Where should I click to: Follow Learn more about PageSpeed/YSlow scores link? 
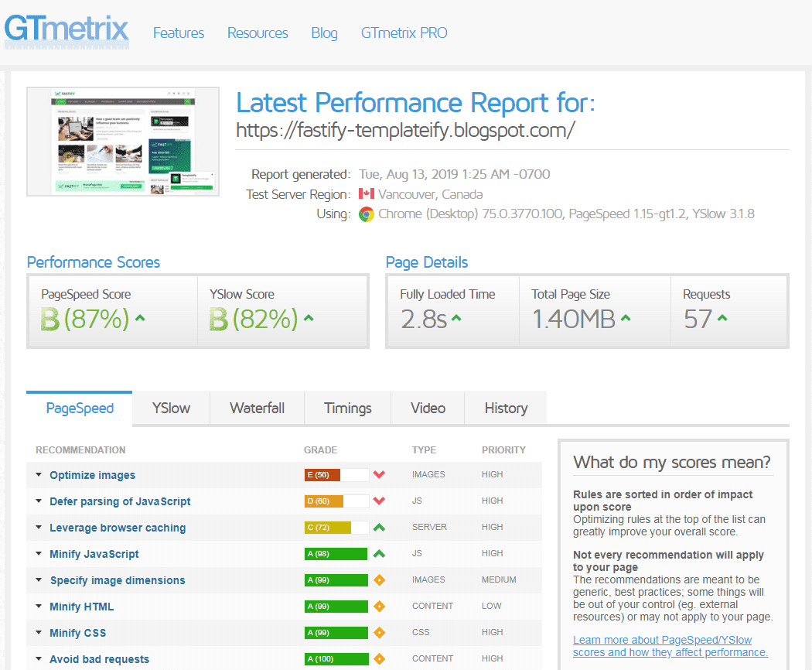click(x=670, y=646)
